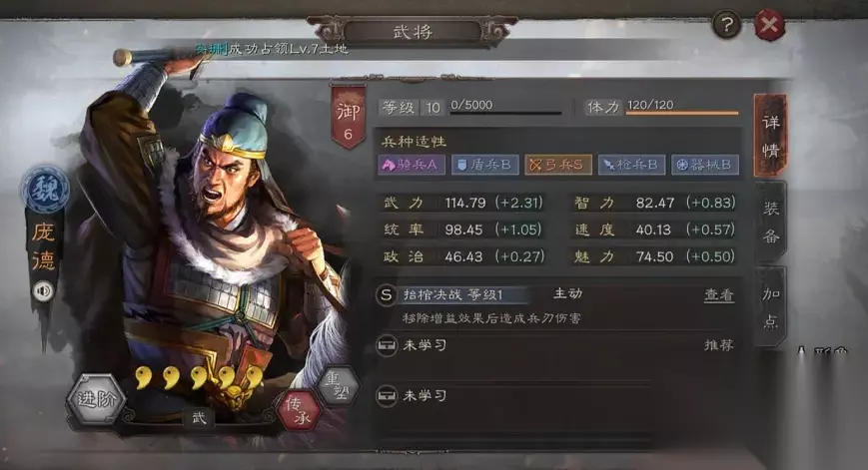868x470 pixels.
Task: Tap the 重塑 hexagon button
Action: point(338,385)
